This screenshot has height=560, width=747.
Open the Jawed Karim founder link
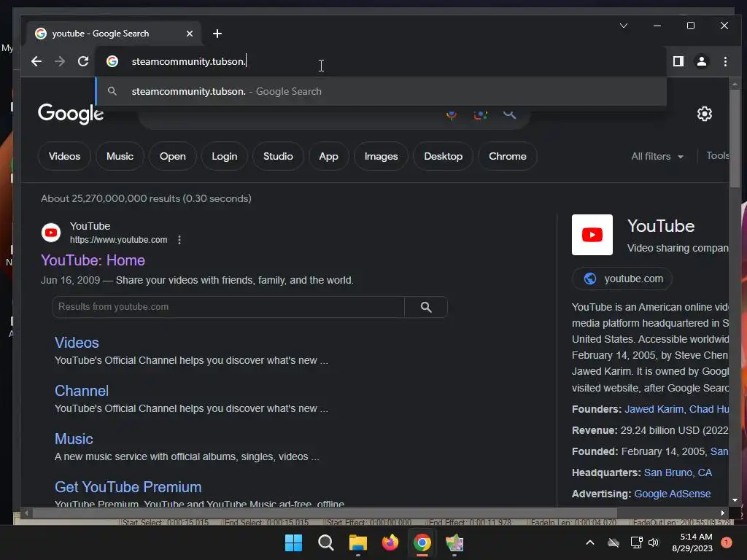tap(654, 409)
